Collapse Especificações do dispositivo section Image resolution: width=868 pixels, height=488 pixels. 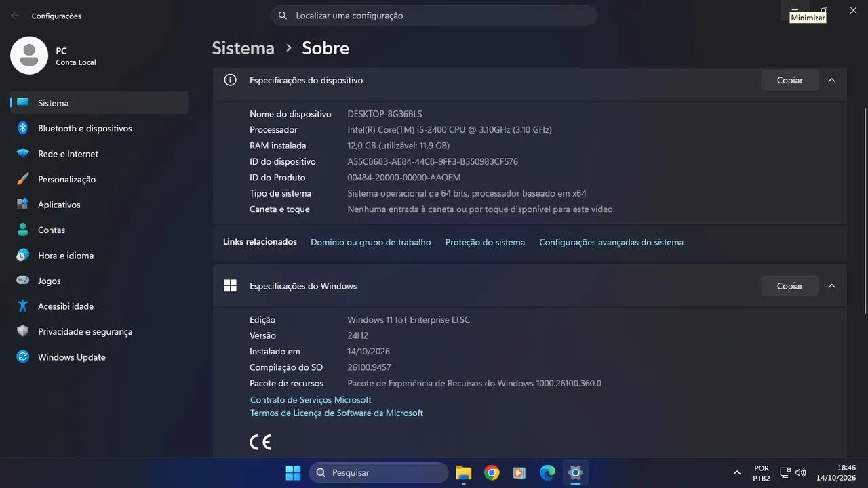point(831,80)
